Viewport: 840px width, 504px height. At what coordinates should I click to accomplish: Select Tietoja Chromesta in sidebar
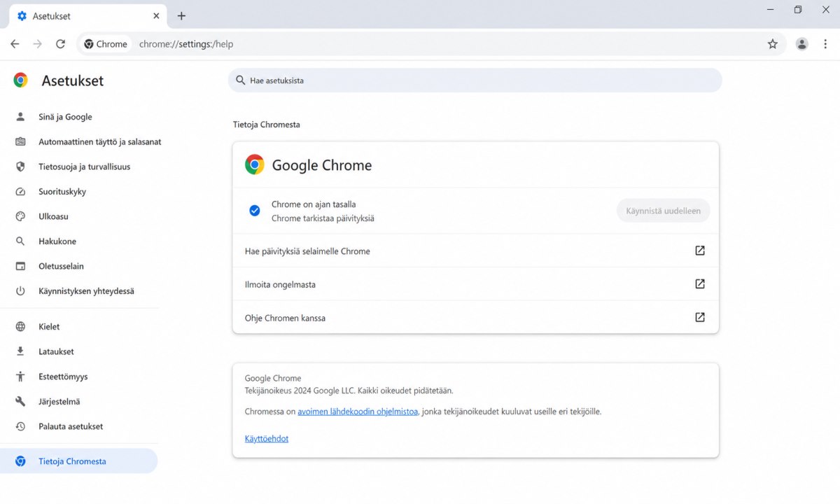click(79, 461)
